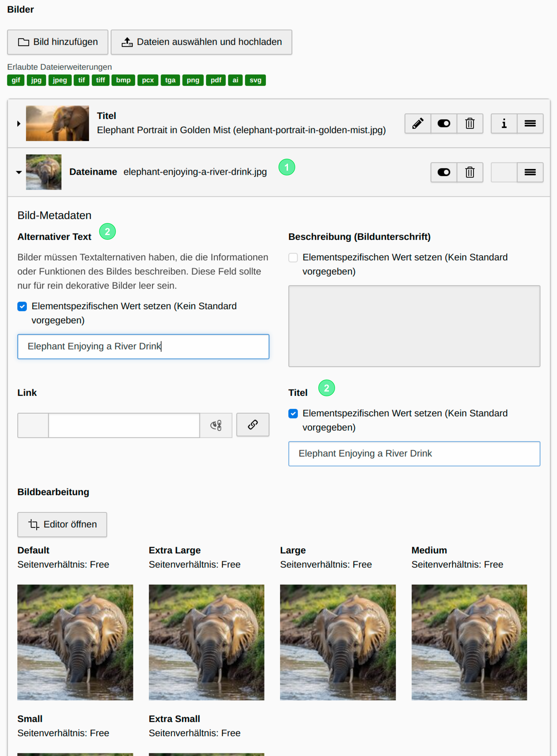Click the svg extension badge
Viewport: 557px width, 756px height.
[x=256, y=80]
